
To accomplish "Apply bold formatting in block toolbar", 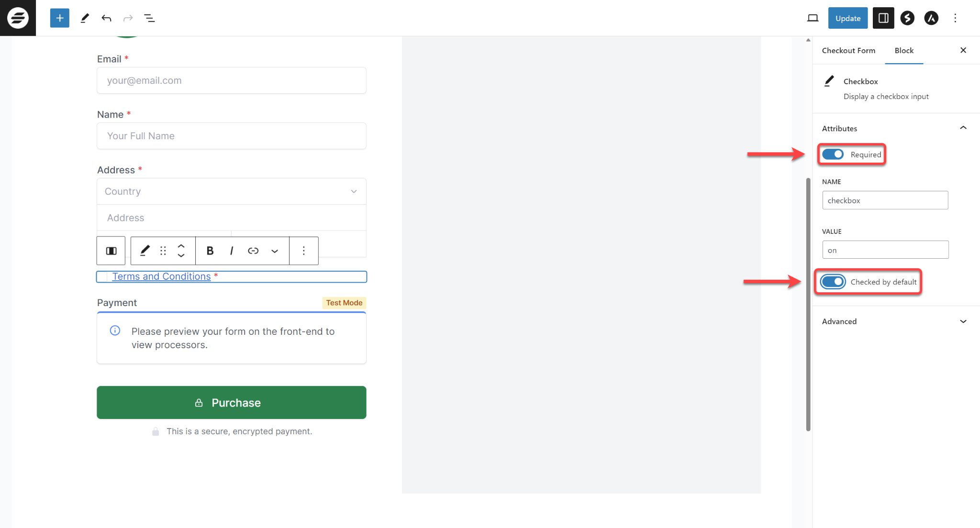I will 210,251.
